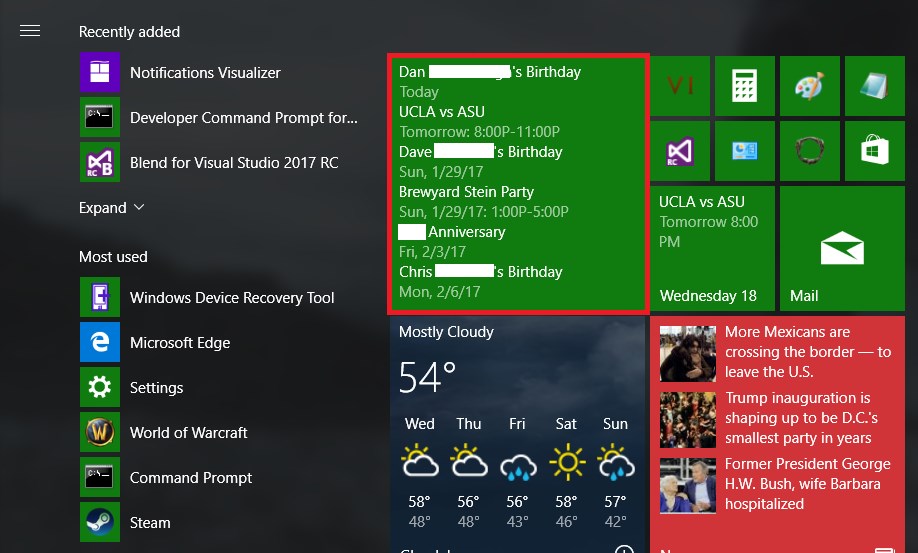This screenshot has height=553, width=918.
Task: Open the VI game tile
Action: [680, 86]
